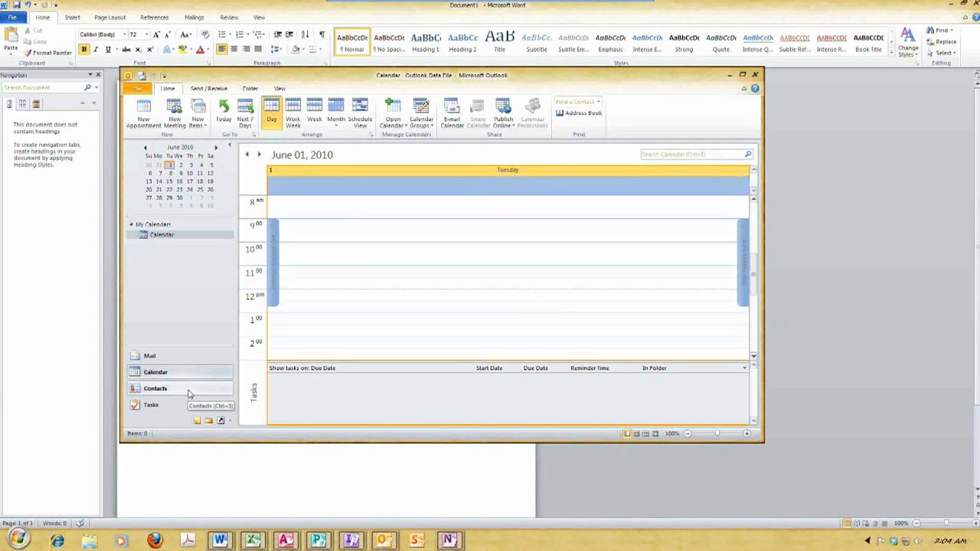
Task: Open Excel from the taskbar
Action: (x=253, y=541)
